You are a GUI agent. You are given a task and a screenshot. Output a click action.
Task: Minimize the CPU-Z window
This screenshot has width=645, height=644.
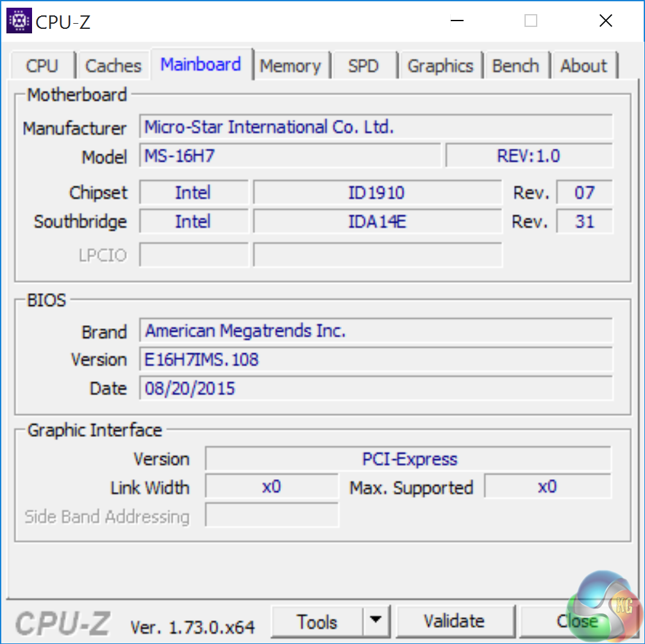457,20
